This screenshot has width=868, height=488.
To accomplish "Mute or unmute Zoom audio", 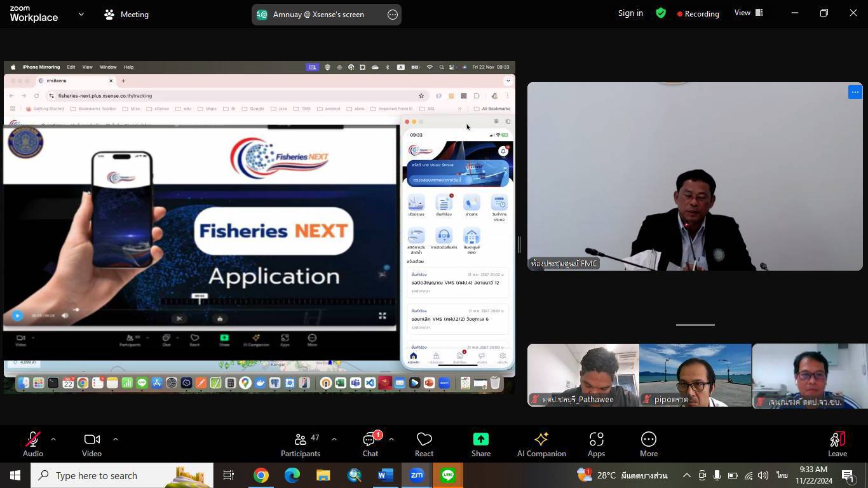I will (33, 444).
